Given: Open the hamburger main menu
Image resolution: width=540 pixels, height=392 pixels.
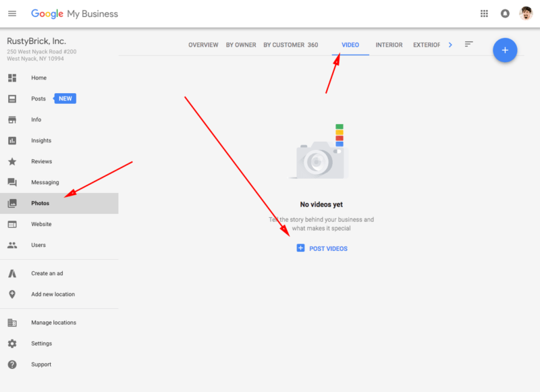Looking at the screenshot, I should coord(12,13).
